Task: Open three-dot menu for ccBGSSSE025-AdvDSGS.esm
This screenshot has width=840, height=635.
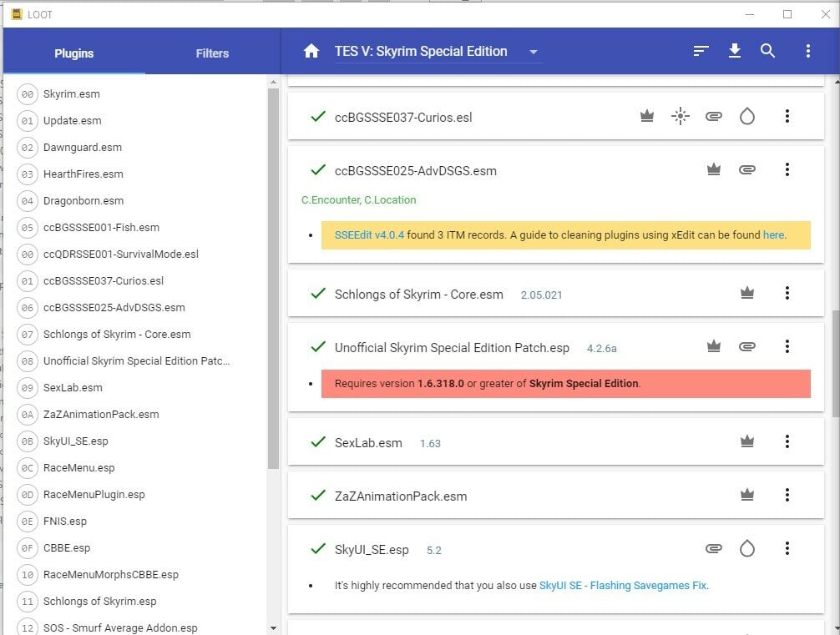Action: (x=787, y=169)
